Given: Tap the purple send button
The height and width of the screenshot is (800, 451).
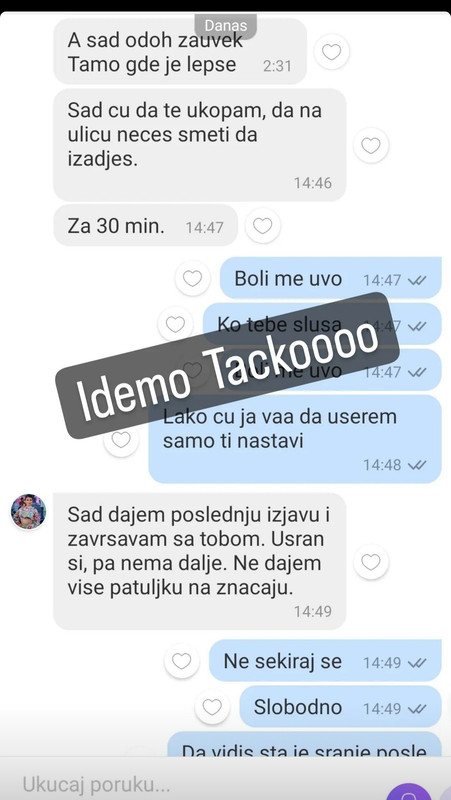Looking at the screenshot, I should (408, 792).
